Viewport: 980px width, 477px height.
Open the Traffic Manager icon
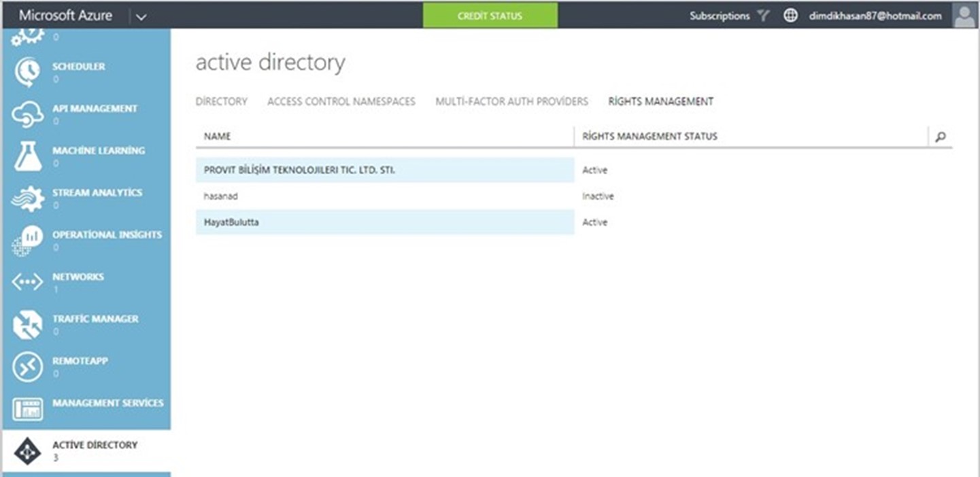coord(28,325)
